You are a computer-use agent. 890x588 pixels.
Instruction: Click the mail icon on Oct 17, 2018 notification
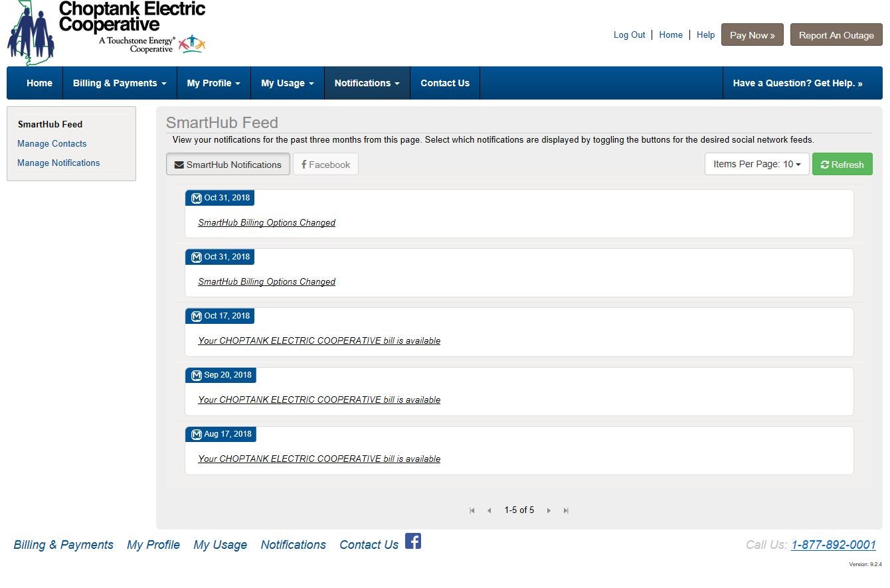tap(197, 316)
